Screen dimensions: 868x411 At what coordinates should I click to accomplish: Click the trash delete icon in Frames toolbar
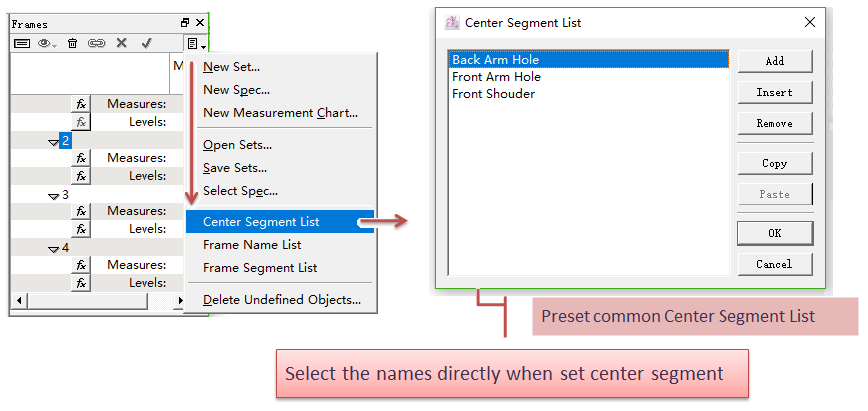click(72, 43)
